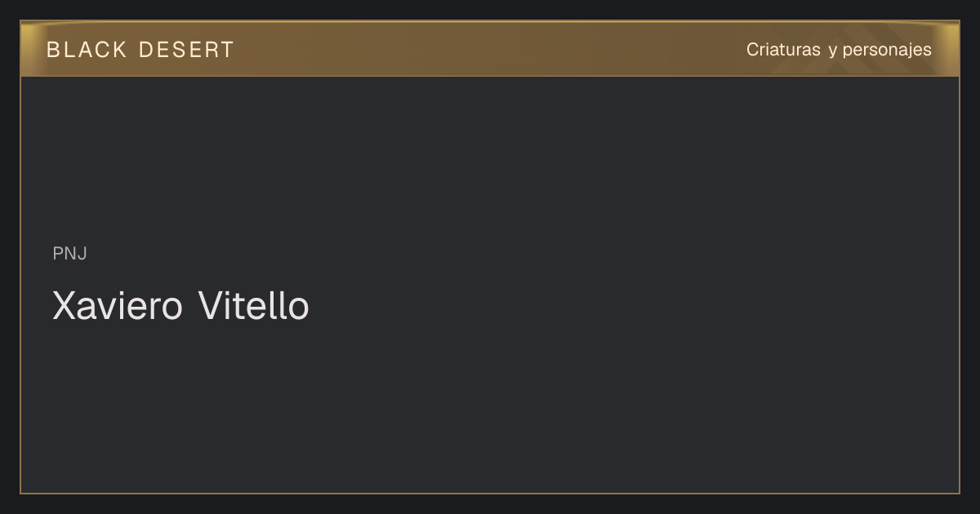Click the word DESERT in the header
980x514 pixels.
click(186, 50)
